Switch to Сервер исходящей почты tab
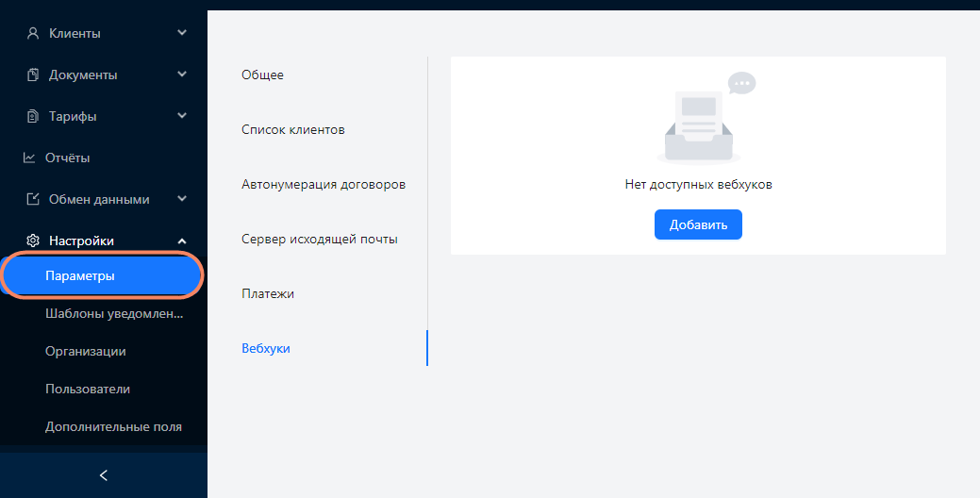This screenshot has height=498, width=980. click(x=320, y=240)
